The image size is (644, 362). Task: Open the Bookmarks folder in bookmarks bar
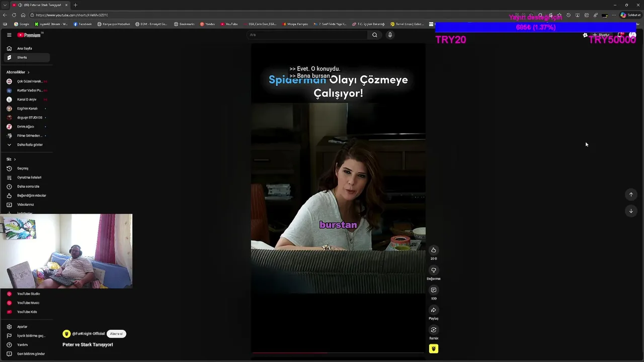[184, 24]
